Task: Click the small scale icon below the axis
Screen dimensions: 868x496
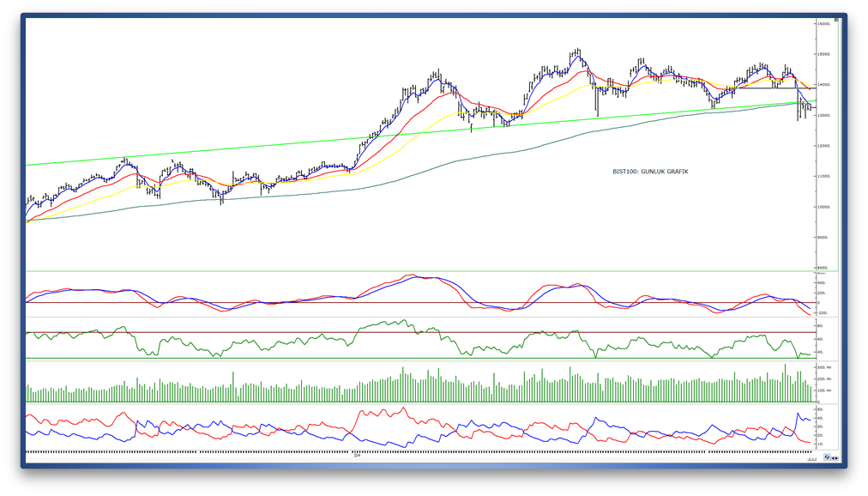Action: coord(812,459)
